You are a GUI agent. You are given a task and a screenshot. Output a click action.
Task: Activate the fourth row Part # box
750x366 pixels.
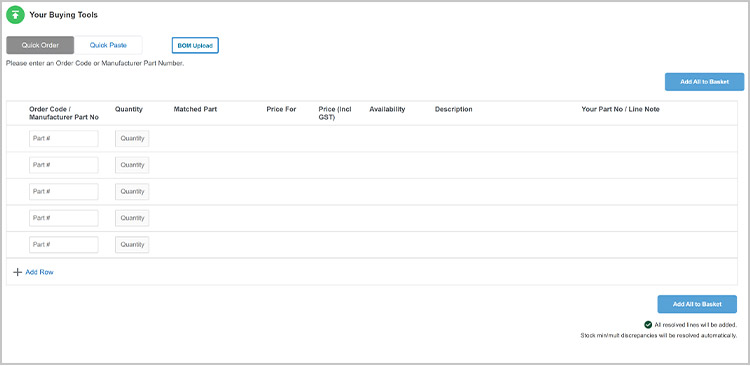(x=64, y=218)
